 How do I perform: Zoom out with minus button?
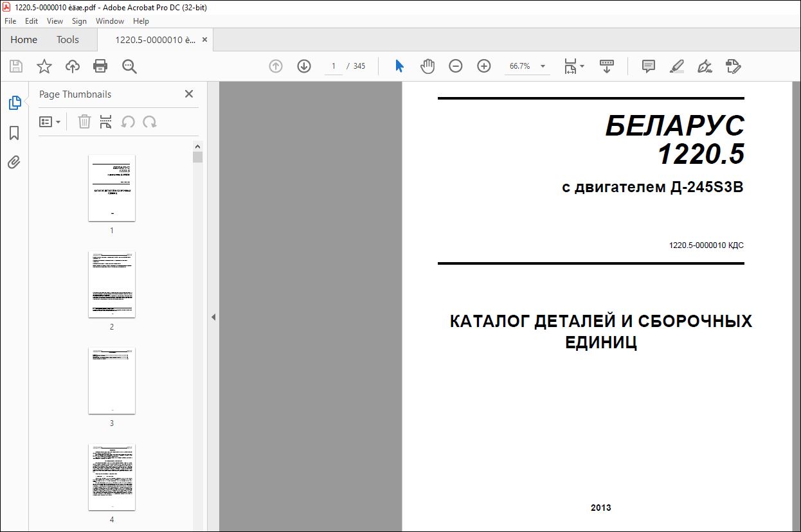pyautogui.click(x=456, y=66)
